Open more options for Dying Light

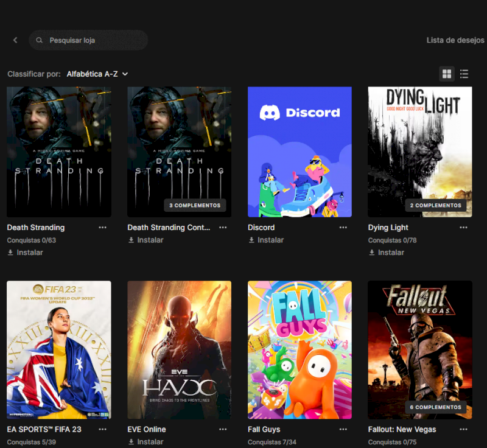(x=463, y=228)
